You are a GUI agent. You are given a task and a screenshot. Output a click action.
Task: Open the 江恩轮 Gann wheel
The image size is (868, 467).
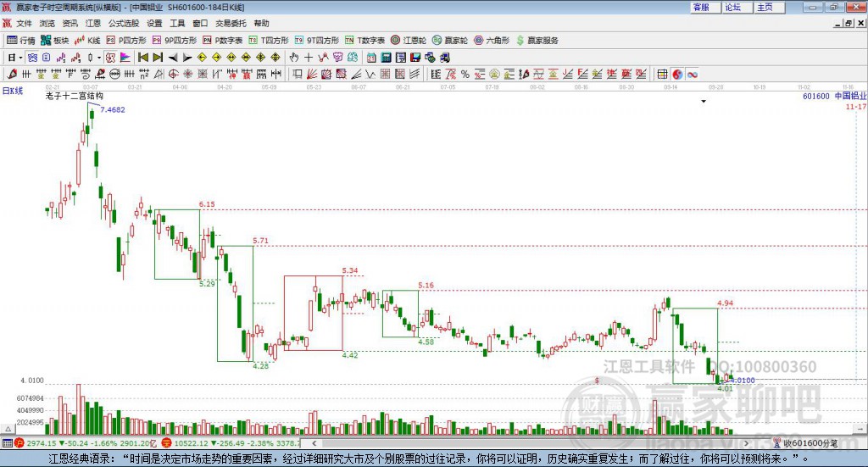(x=409, y=41)
